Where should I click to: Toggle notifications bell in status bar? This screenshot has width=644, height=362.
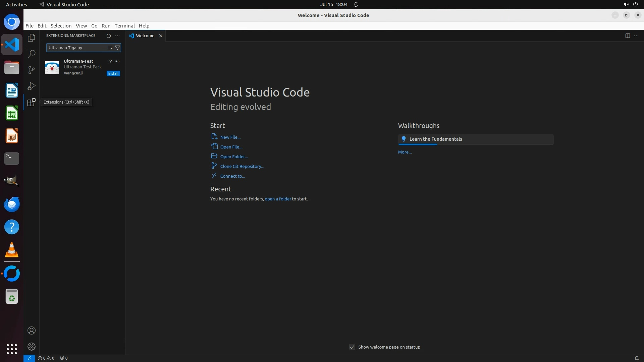[x=636, y=358]
